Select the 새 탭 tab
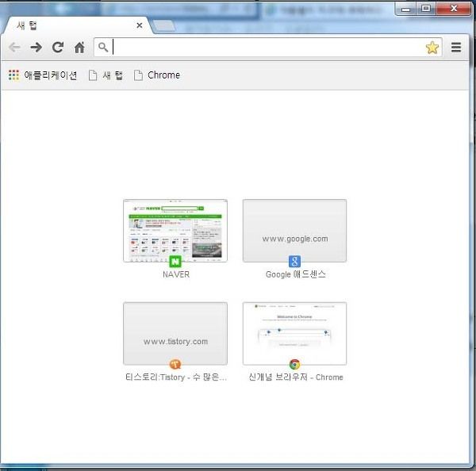 point(76,25)
